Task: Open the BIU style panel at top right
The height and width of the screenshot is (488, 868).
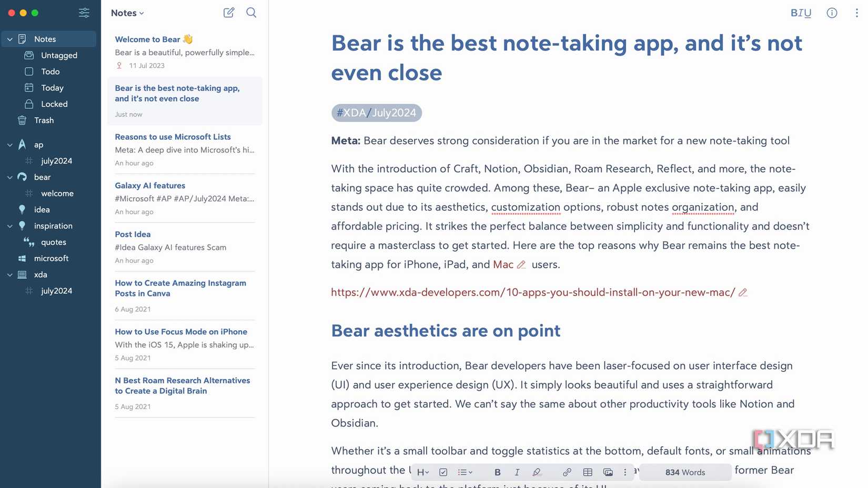Action: click(801, 13)
